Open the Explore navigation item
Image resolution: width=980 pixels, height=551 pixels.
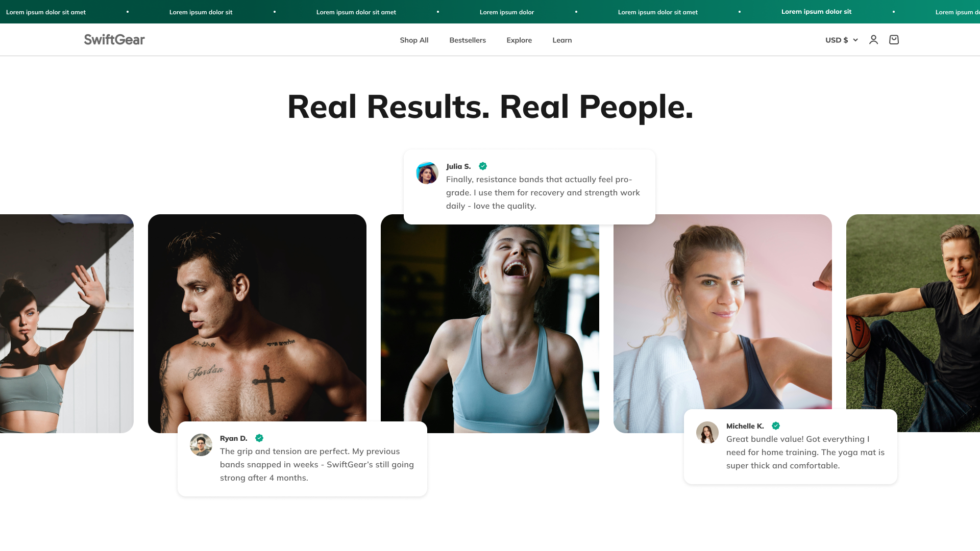pos(519,40)
